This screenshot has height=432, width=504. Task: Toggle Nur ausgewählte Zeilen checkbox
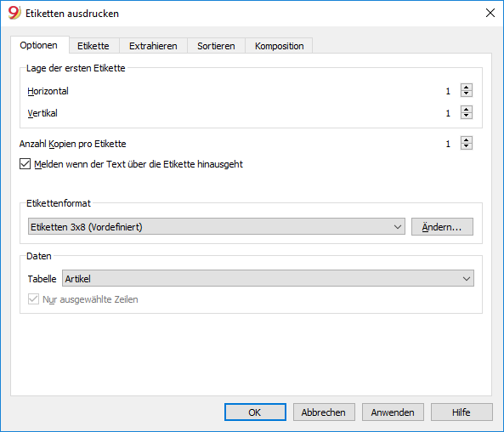coord(33,298)
